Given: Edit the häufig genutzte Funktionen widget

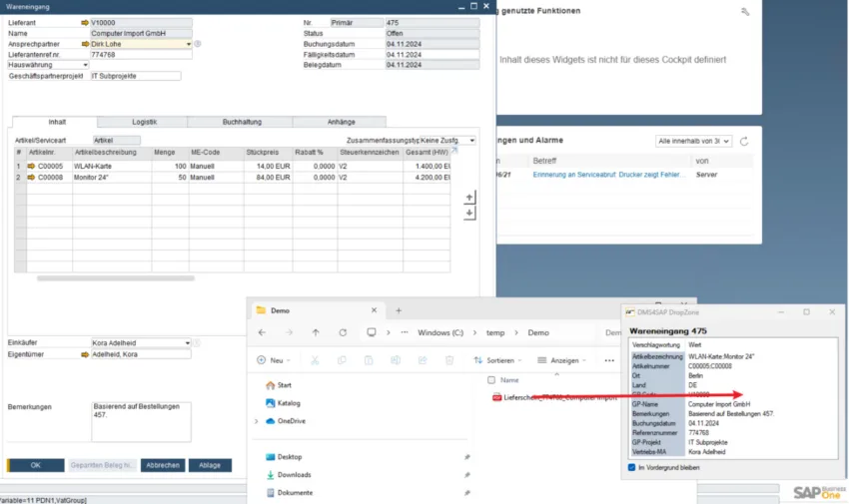Looking at the screenshot, I should (745, 11).
